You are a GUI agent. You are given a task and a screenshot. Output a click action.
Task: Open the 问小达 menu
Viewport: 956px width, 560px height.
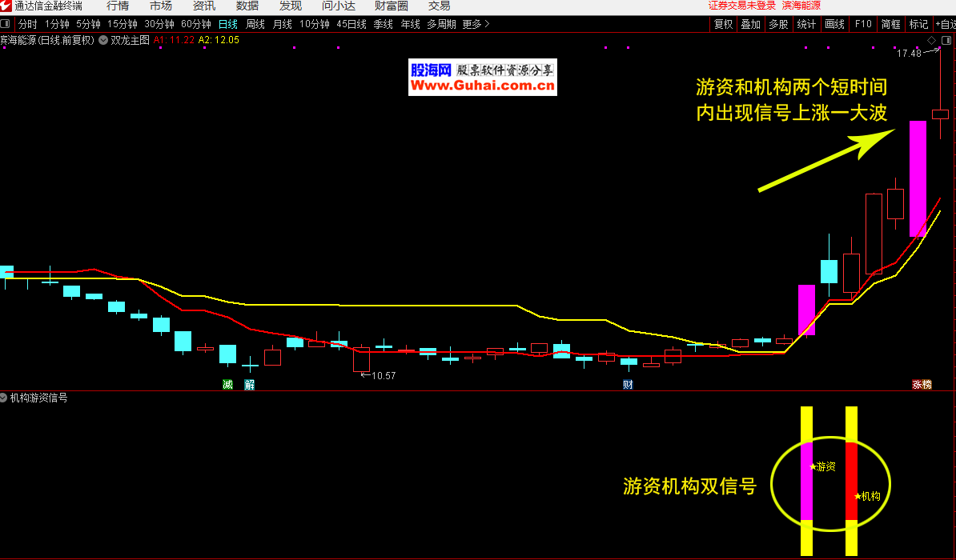[339, 6]
